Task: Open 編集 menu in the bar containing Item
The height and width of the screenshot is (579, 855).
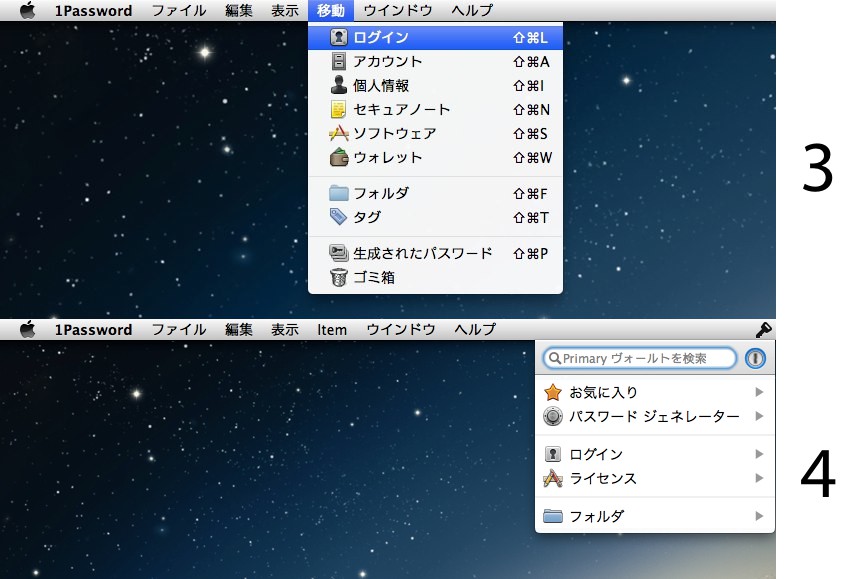Action: coord(239,329)
